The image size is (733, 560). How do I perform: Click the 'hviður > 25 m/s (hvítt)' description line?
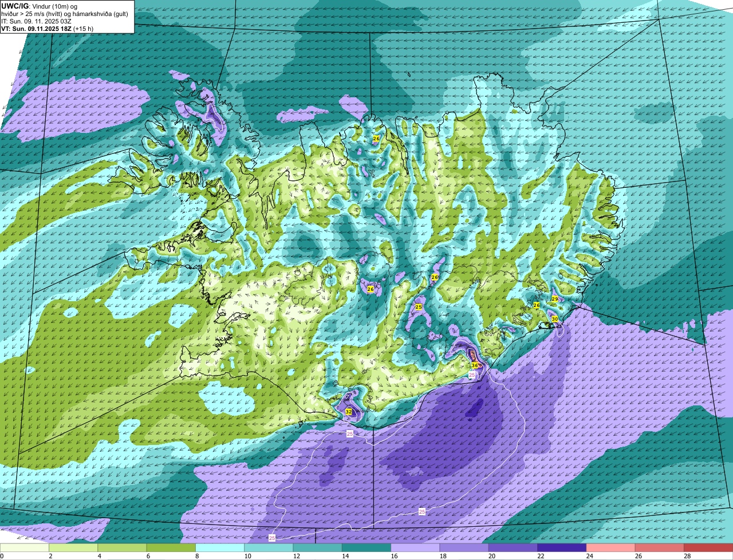65,13
